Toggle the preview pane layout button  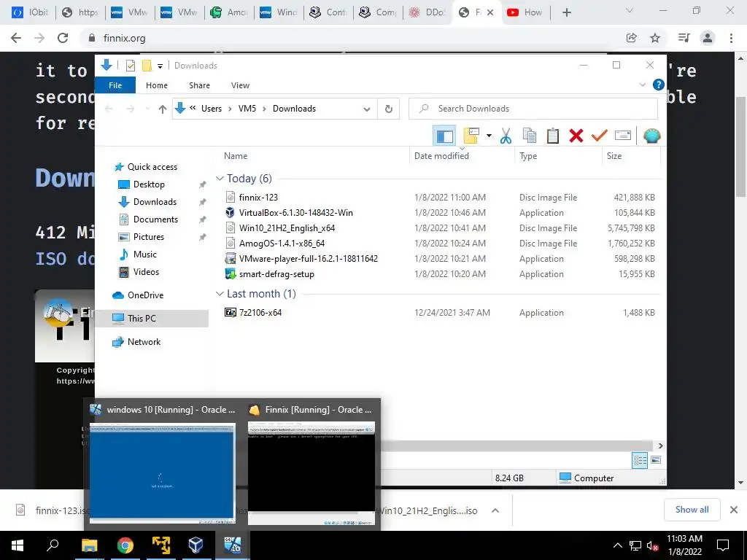coord(444,136)
